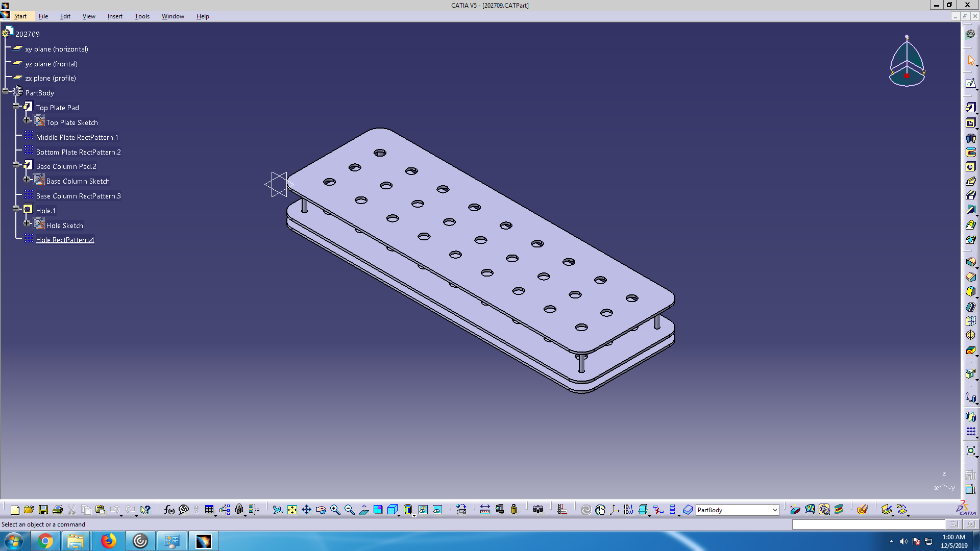Select the Measure Between tool
The height and width of the screenshot is (551, 980).
coord(485,510)
